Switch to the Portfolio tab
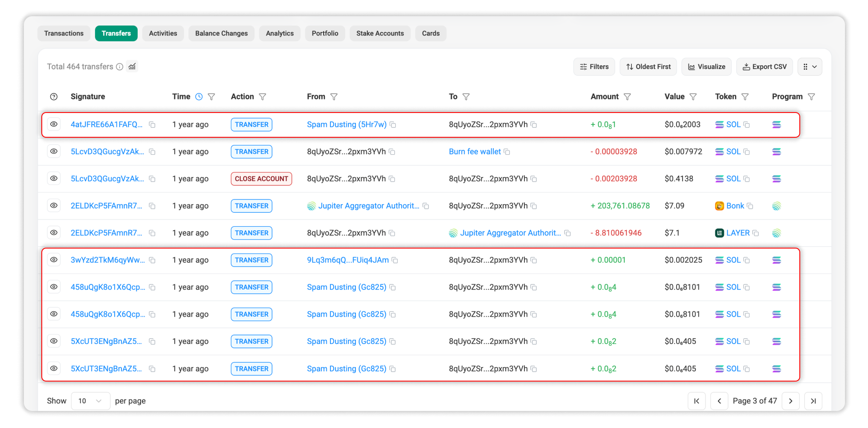This screenshot has height=428, width=868. [x=325, y=33]
